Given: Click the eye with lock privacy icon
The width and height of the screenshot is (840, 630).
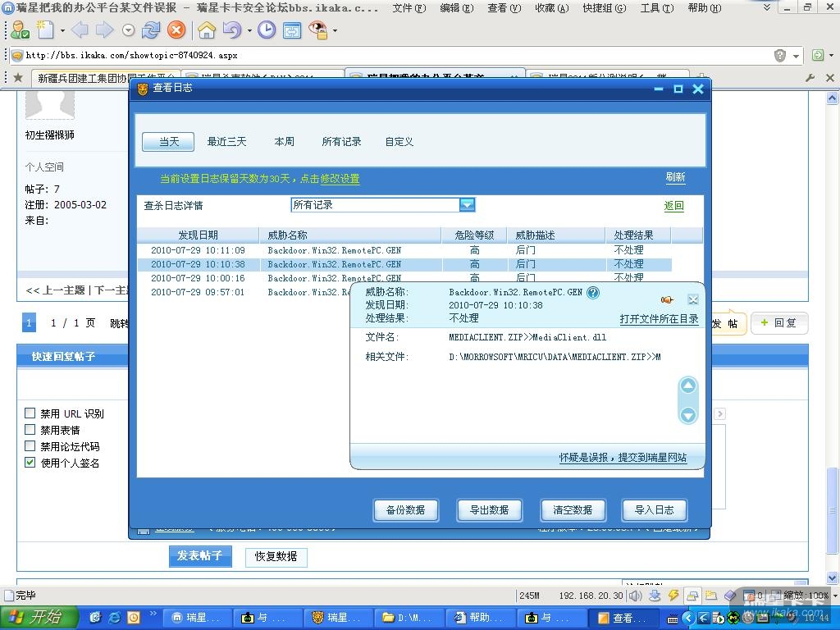Looking at the screenshot, I should pos(318,30).
